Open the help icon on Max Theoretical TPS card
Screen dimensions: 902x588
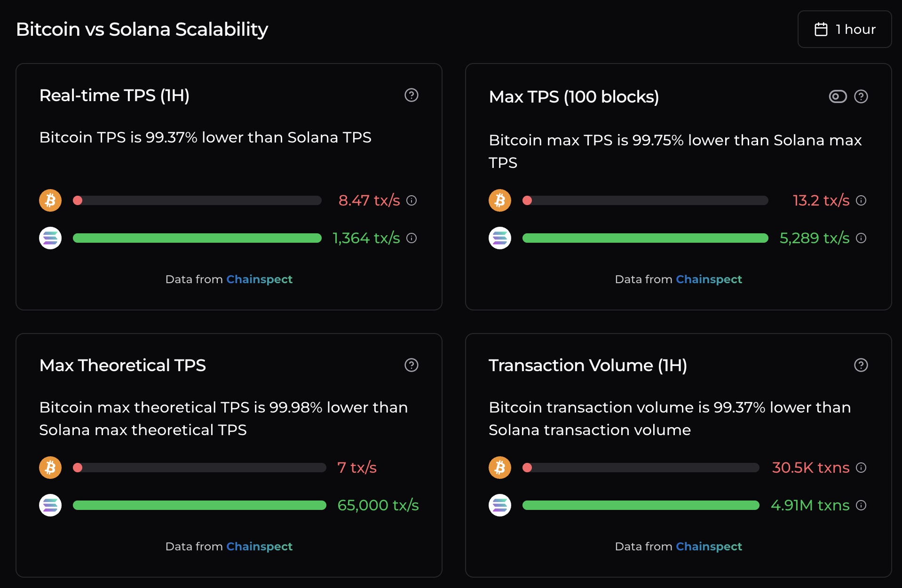tap(411, 365)
